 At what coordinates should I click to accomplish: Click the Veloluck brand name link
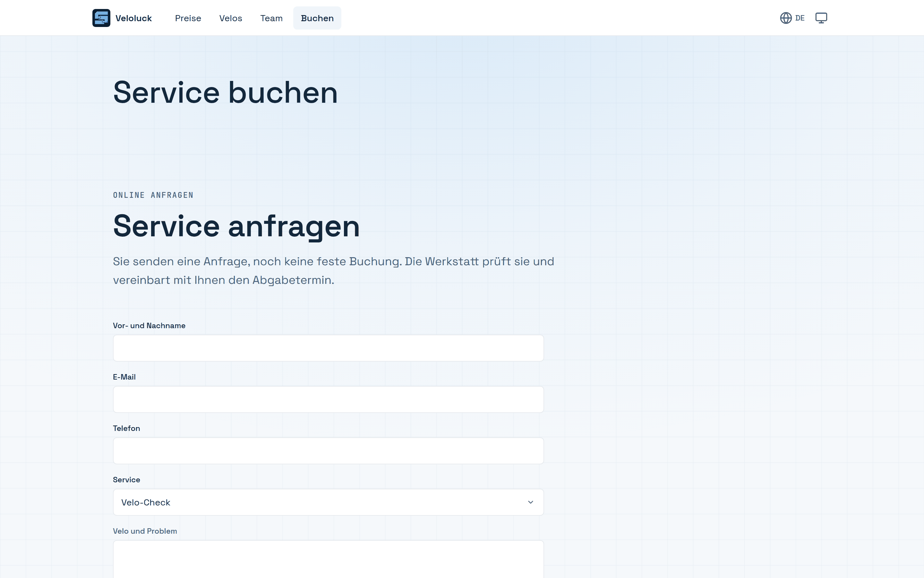(x=133, y=18)
